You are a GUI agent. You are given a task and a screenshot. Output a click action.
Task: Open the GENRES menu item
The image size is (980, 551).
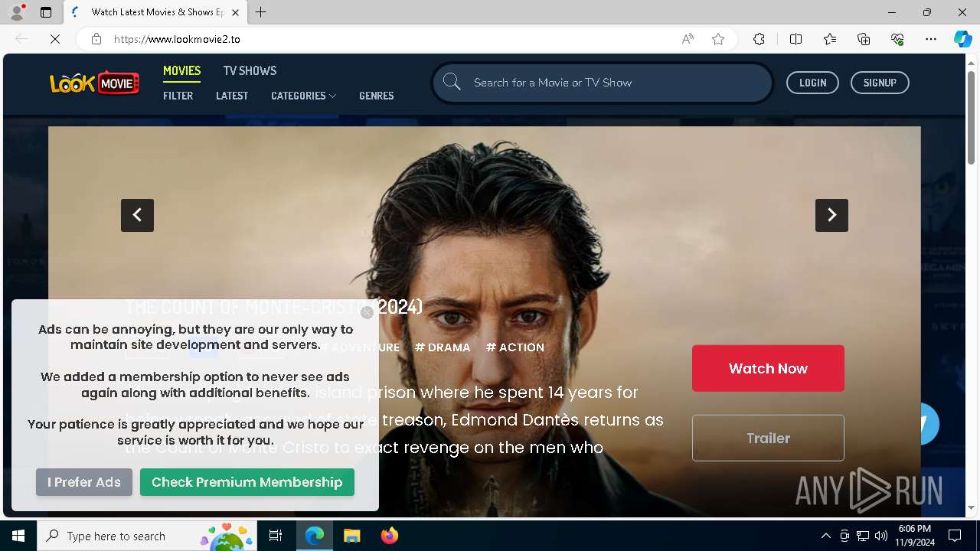[376, 96]
